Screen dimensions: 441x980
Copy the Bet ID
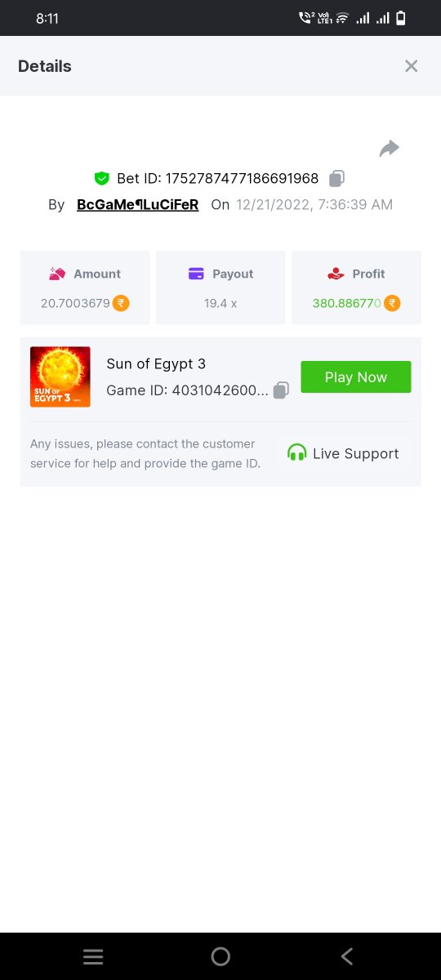pyautogui.click(x=336, y=178)
